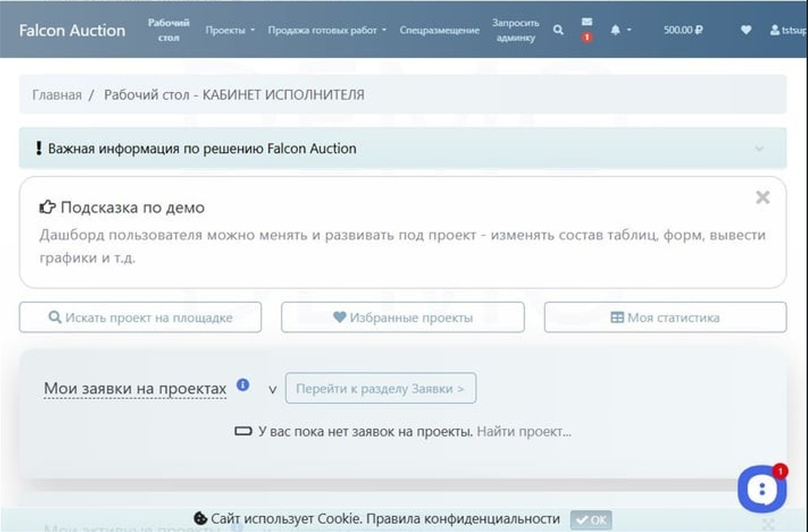This screenshot has width=808, height=532.
Task: Go to Главная breadcrumb link
Action: [x=57, y=95]
